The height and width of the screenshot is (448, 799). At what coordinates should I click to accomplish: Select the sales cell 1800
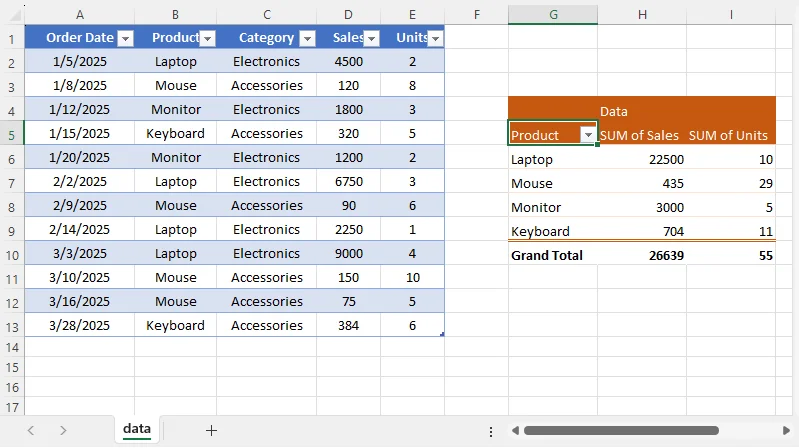point(348,110)
